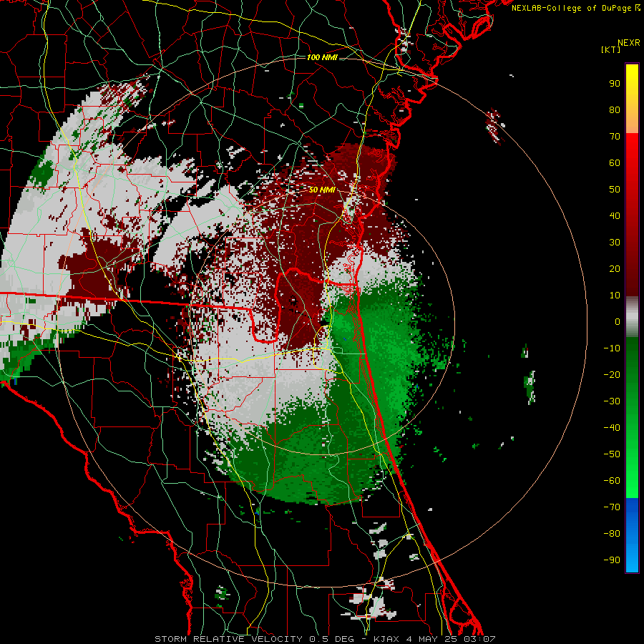Click the -90 value on the velocity scale

click(612, 560)
